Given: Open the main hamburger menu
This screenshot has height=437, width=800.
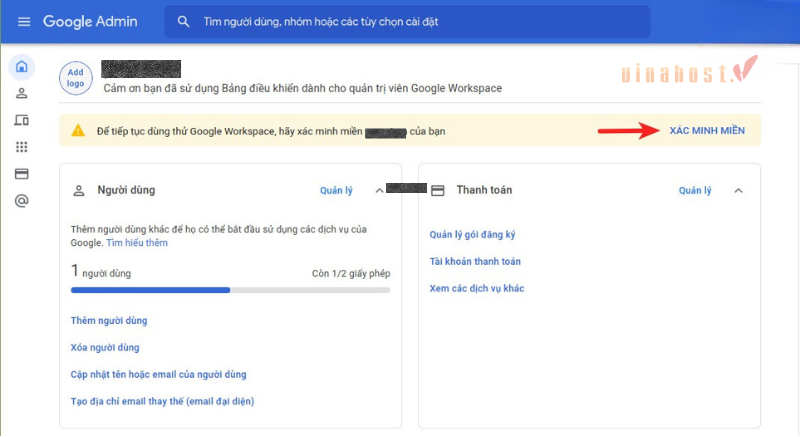Looking at the screenshot, I should tap(24, 21).
